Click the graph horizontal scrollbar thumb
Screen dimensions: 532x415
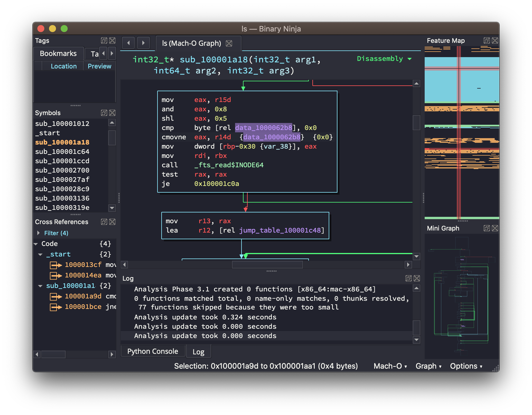click(x=267, y=265)
